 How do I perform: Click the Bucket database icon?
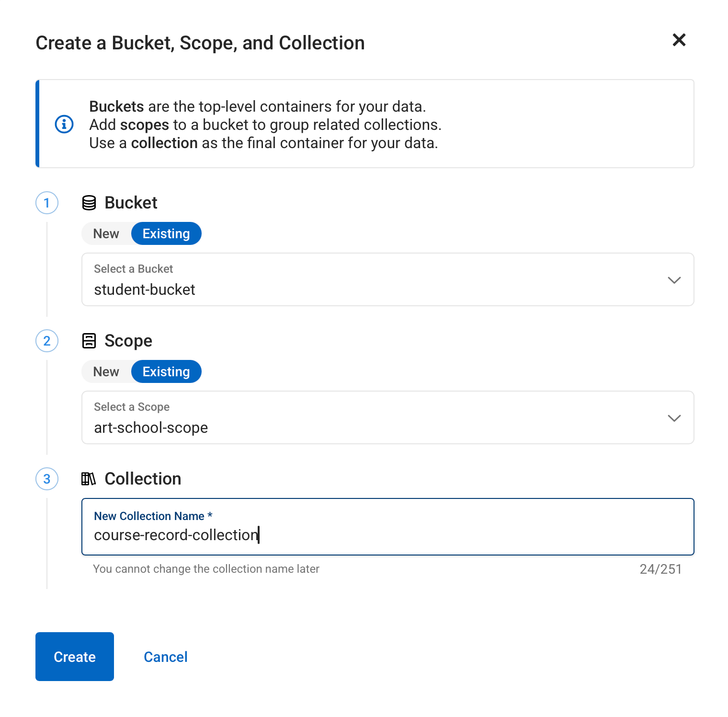click(x=89, y=203)
